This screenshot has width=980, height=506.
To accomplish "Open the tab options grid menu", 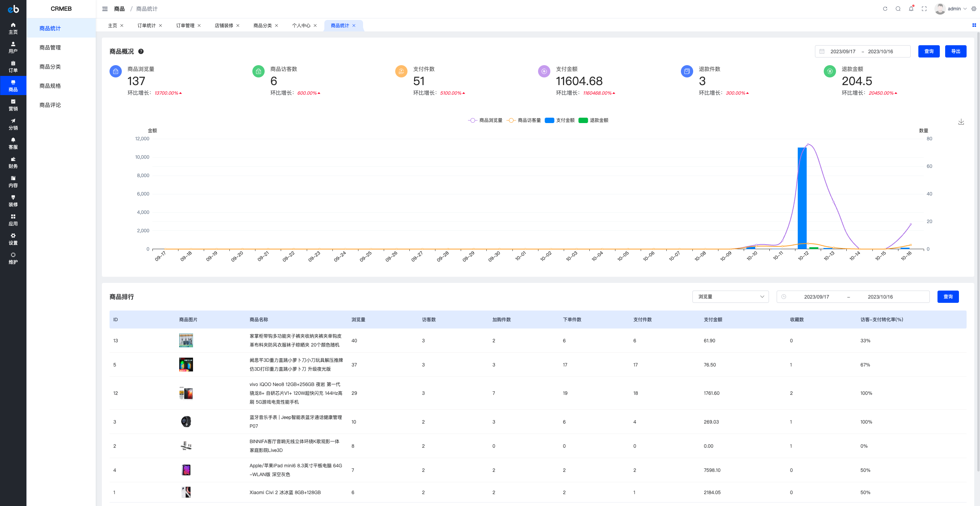I will [x=974, y=25].
